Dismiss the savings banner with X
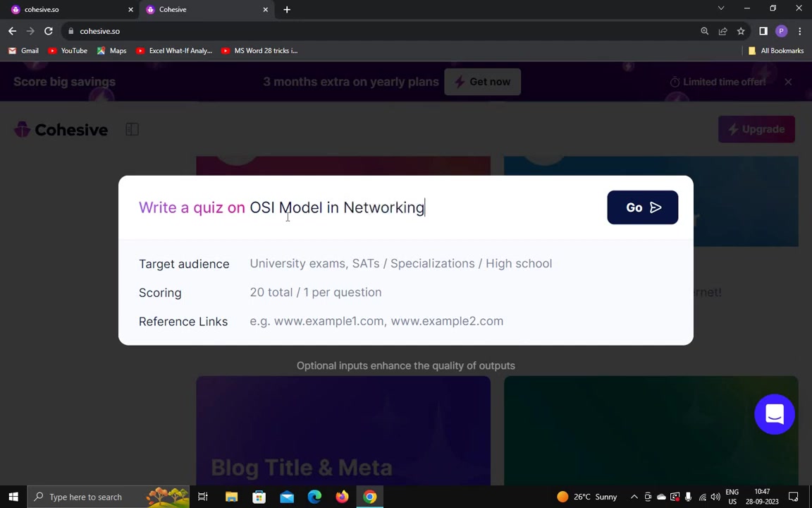The height and width of the screenshot is (508, 812). [787, 82]
